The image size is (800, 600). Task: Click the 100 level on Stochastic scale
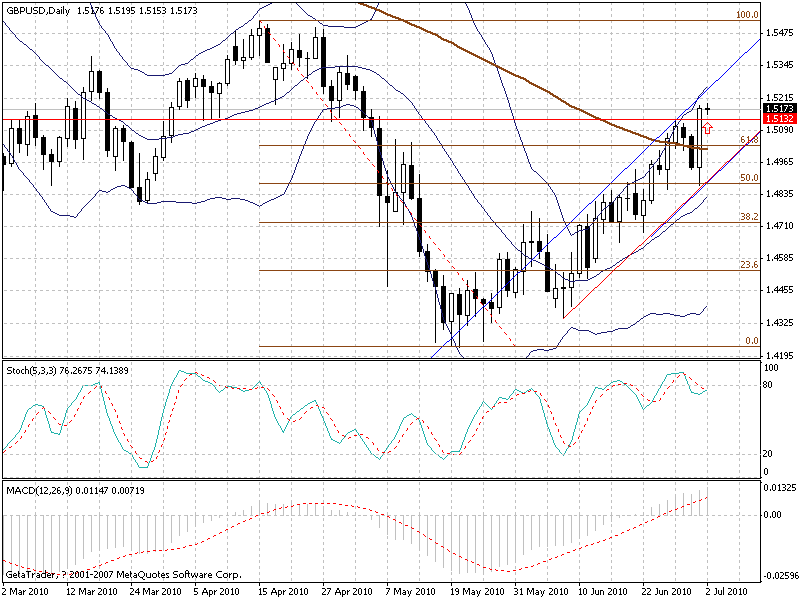coord(771,368)
